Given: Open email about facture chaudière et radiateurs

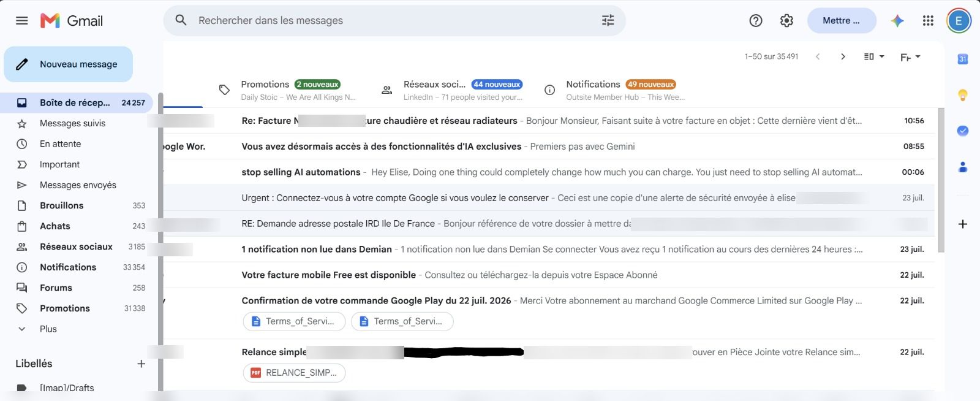Looking at the screenshot, I should (548, 121).
